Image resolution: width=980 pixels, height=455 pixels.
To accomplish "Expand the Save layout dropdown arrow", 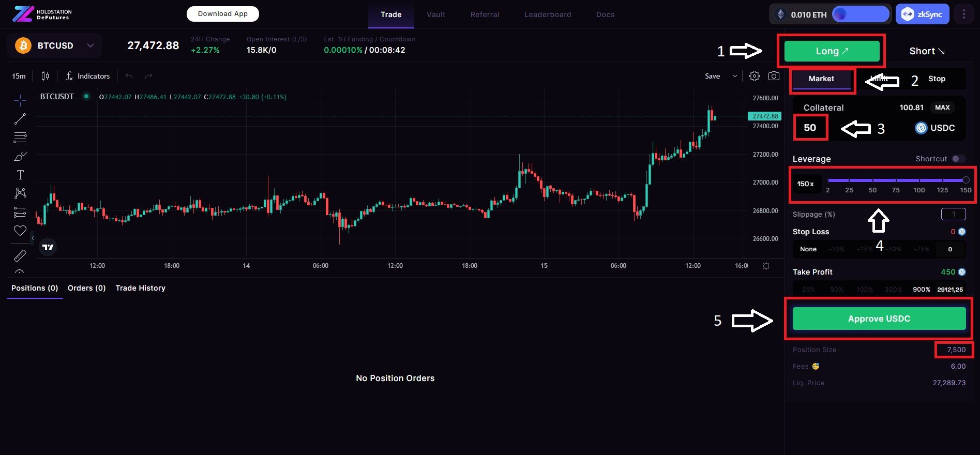I will (734, 76).
